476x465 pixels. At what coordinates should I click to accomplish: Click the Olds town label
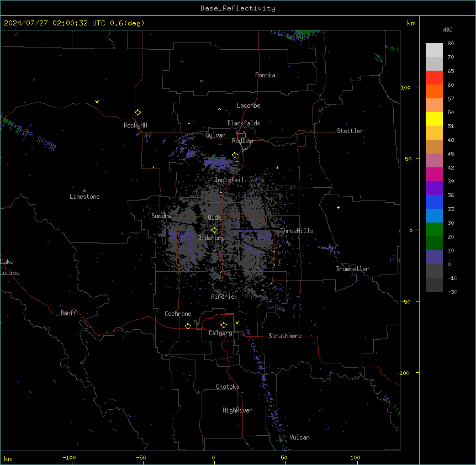[214, 218]
